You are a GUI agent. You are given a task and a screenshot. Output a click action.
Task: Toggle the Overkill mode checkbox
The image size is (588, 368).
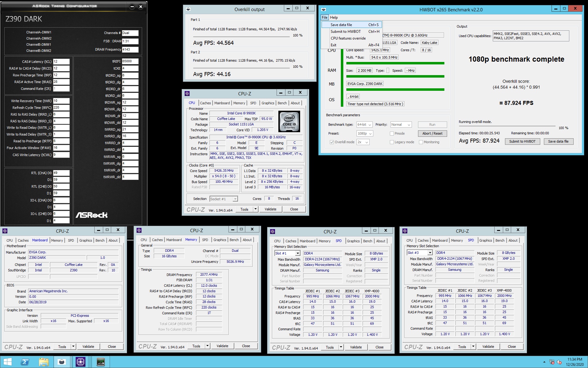[332, 142]
